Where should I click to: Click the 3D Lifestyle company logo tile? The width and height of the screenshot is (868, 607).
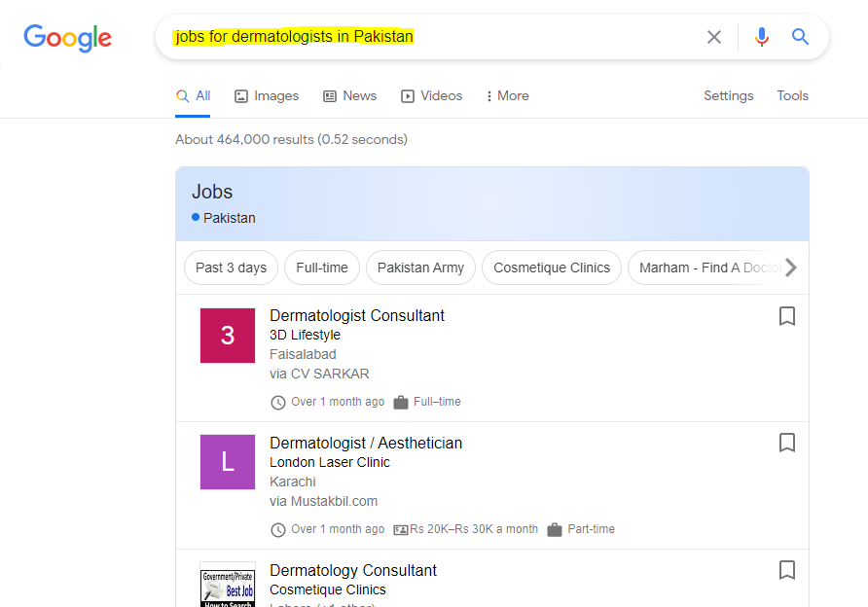[x=228, y=336]
